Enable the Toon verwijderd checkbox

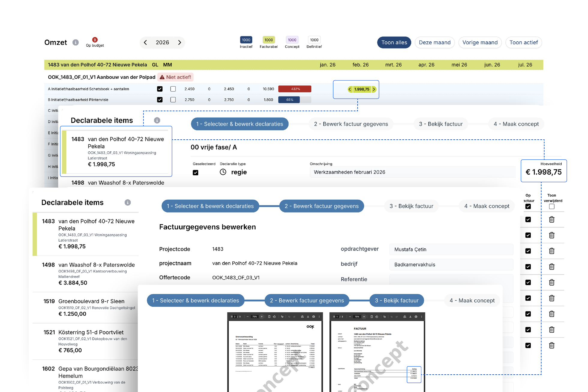552,206
